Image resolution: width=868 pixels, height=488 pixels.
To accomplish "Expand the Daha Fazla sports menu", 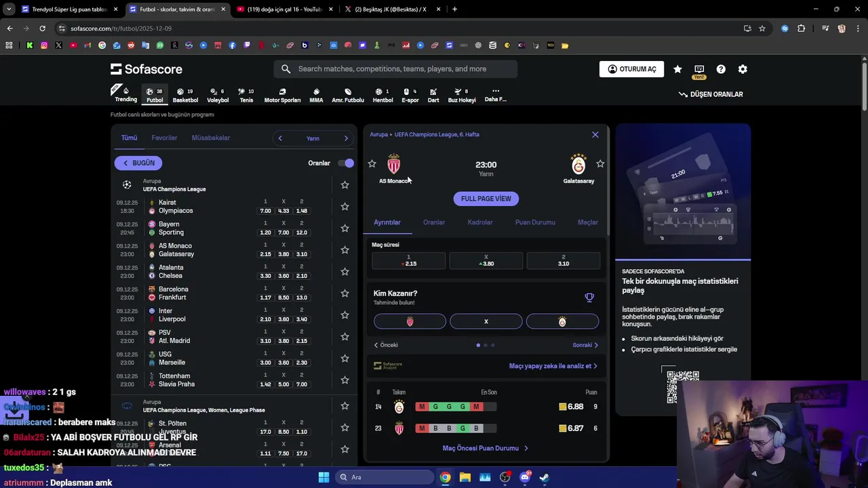I will 496,95.
